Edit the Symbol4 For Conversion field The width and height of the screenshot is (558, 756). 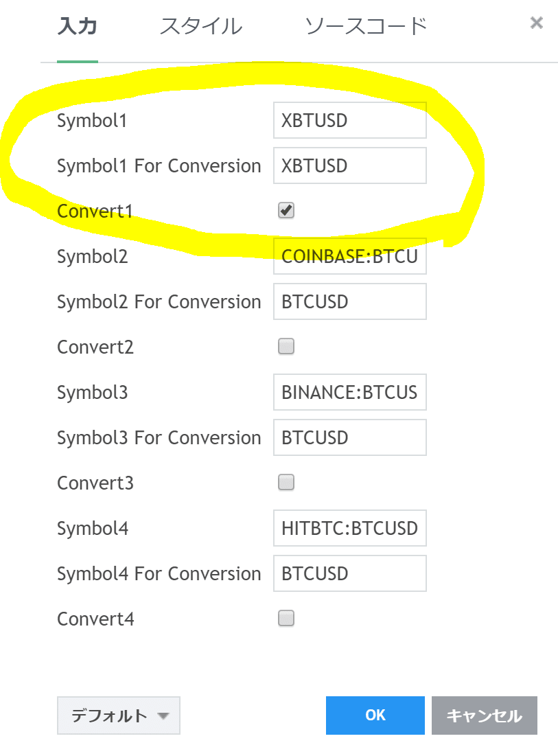pos(349,574)
